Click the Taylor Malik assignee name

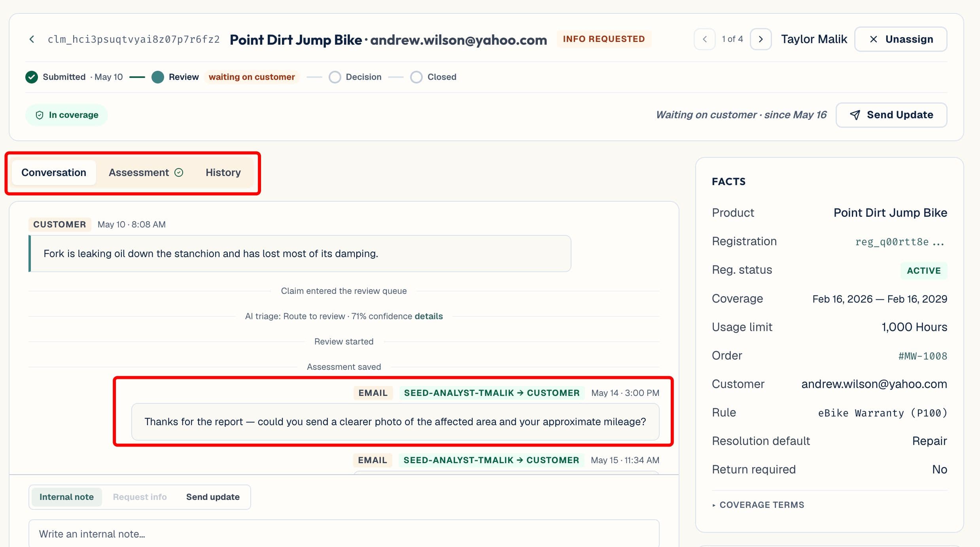(814, 39)
